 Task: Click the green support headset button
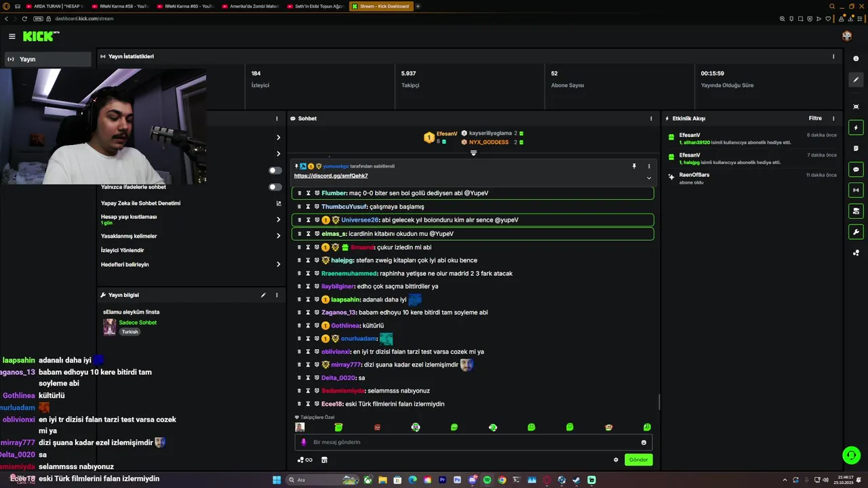click(851, 455)
